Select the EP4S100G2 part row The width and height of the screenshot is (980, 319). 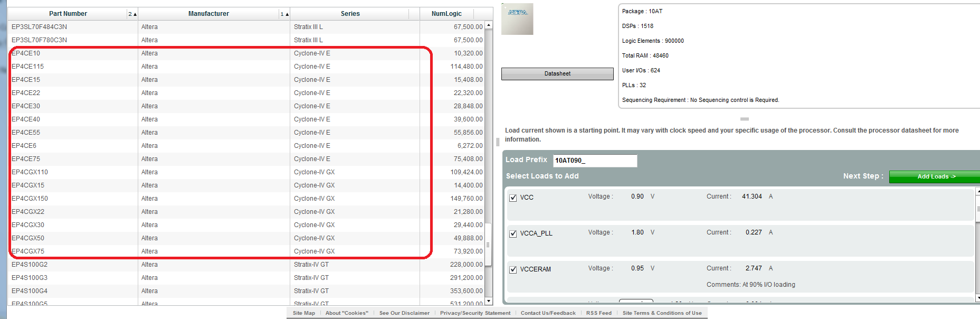coord(246,265)
